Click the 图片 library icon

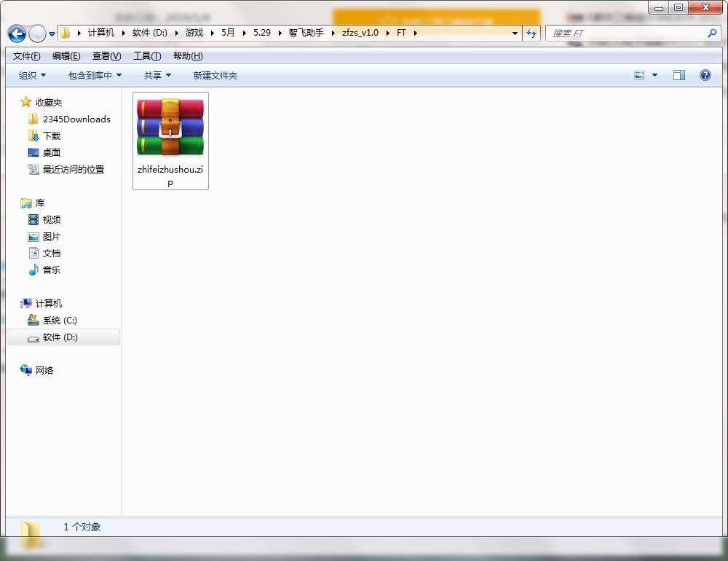tap(33, 237)
